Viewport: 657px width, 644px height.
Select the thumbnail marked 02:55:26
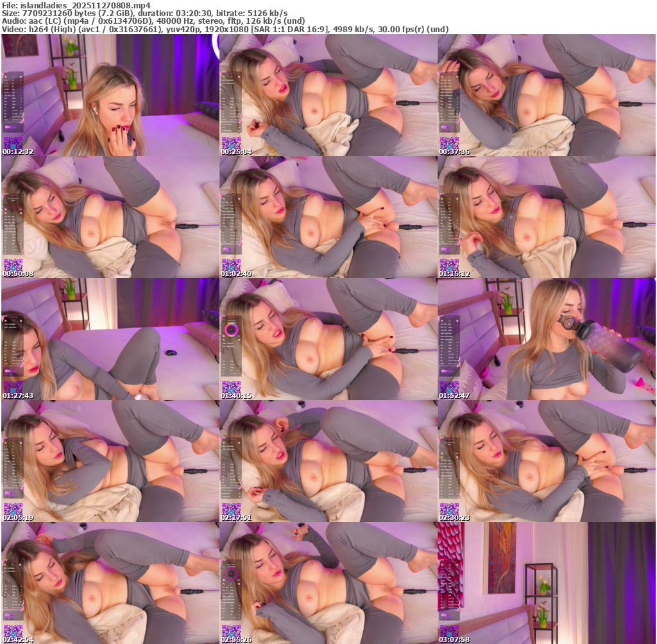click(x=328, y=583)
